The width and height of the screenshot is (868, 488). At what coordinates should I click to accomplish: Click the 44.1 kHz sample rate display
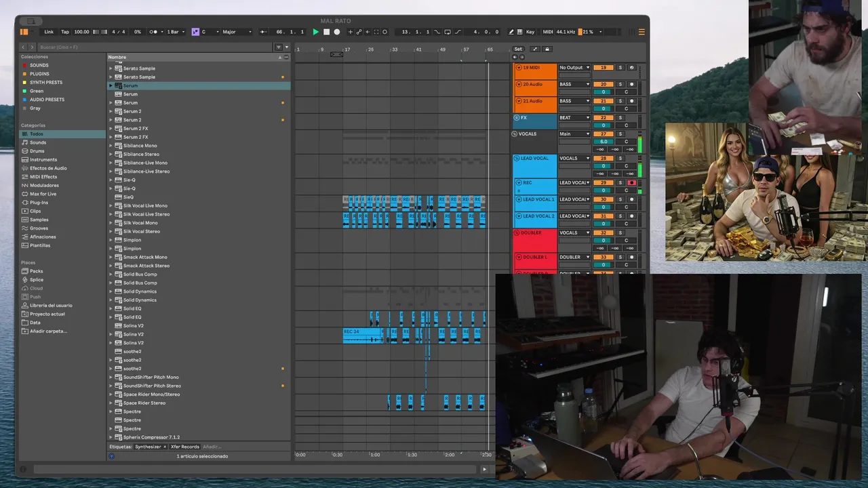tap(566, 32)
